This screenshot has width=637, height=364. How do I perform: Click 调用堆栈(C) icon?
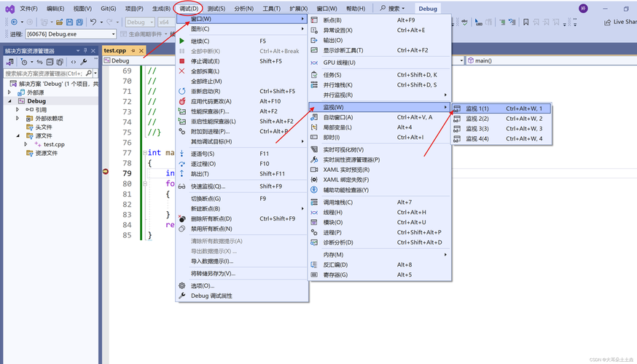point(314,202)
